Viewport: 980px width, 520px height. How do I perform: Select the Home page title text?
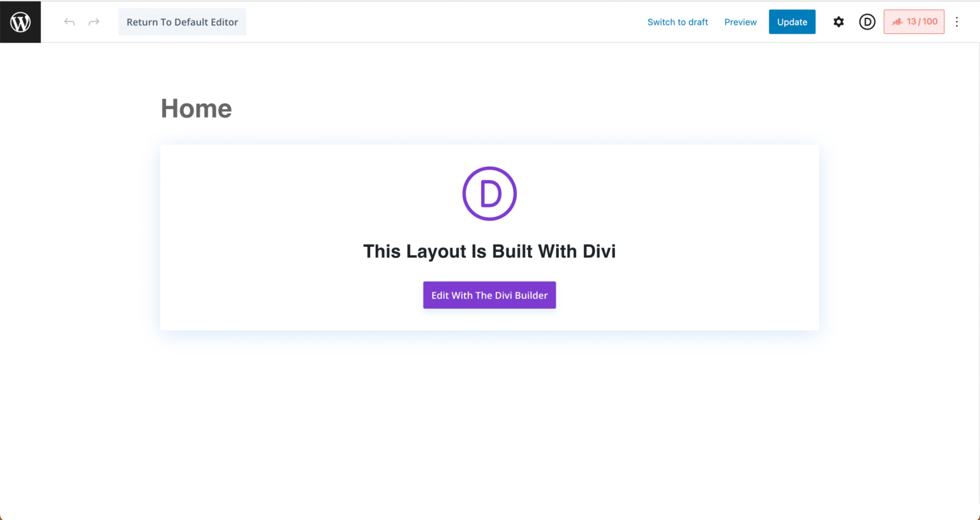(196, 108)
